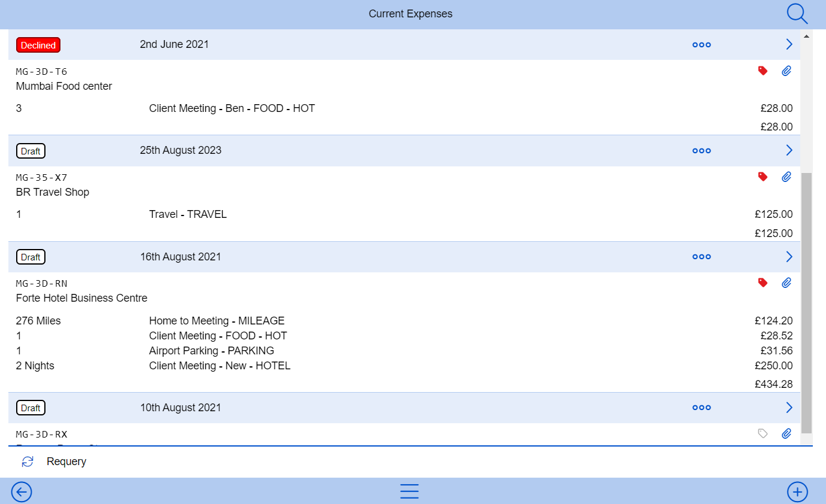Select the Travel - TRAVEL line item
Viewport: 826px width, 504px height.
[188, 214]
